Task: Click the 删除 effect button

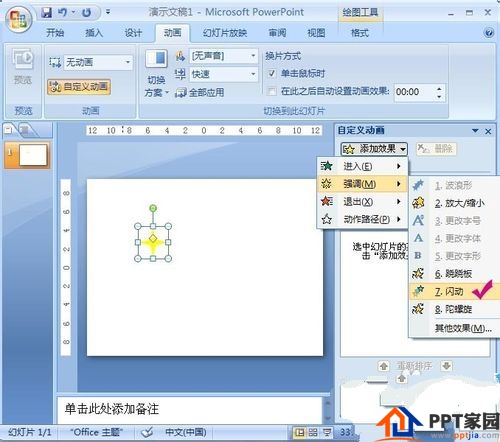Action: [x=436, y=149]
